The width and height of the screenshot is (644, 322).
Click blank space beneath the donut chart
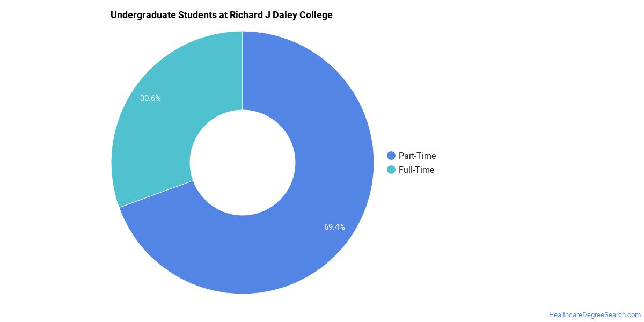pos(243,309)
